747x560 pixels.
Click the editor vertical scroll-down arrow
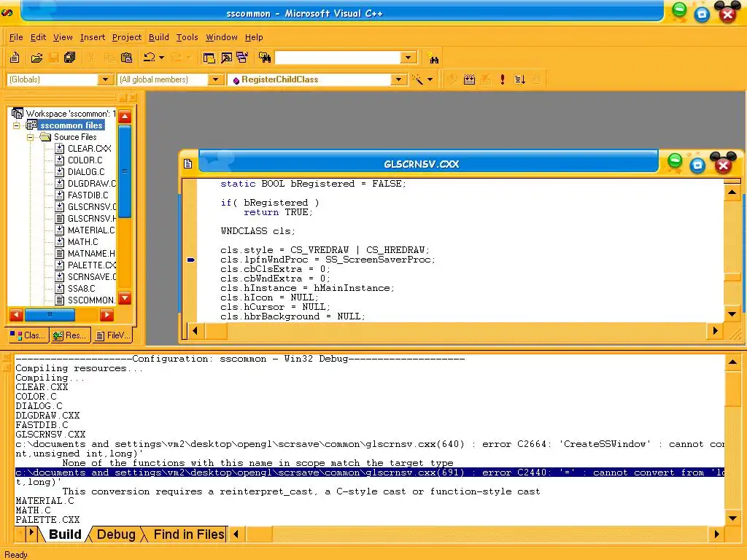(x=732, y=314)
